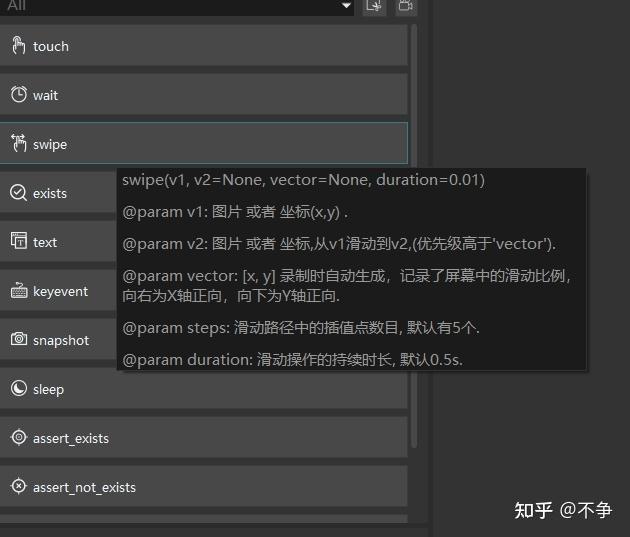
Task: Click the swipe gesture icon
Action: [x=18, y=144]
